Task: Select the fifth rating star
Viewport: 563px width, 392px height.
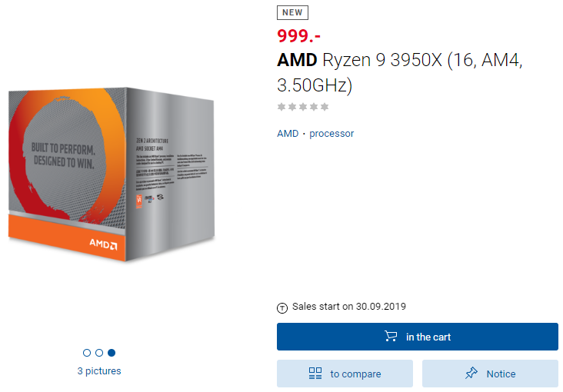Action: (x=325, y=107)
